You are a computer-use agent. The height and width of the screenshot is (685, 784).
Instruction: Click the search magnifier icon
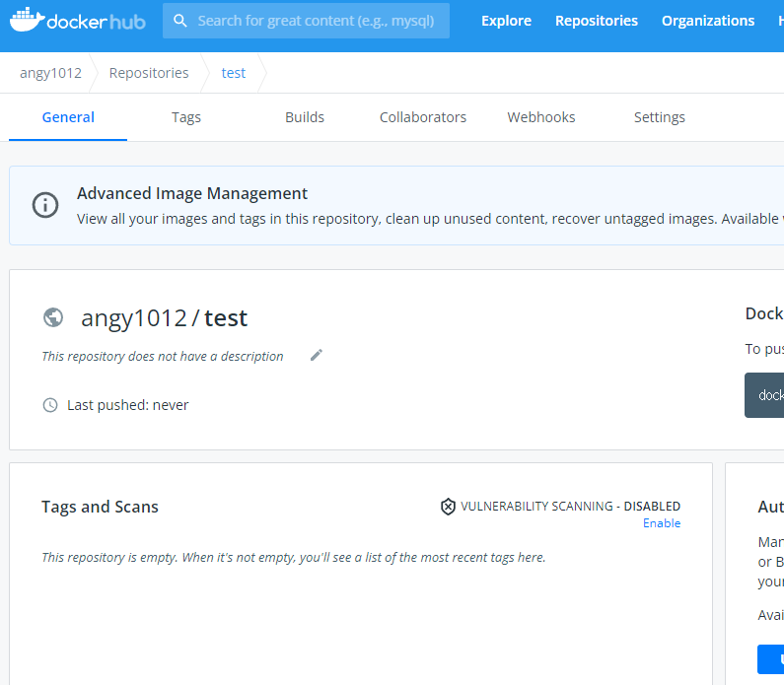point(180,21)
